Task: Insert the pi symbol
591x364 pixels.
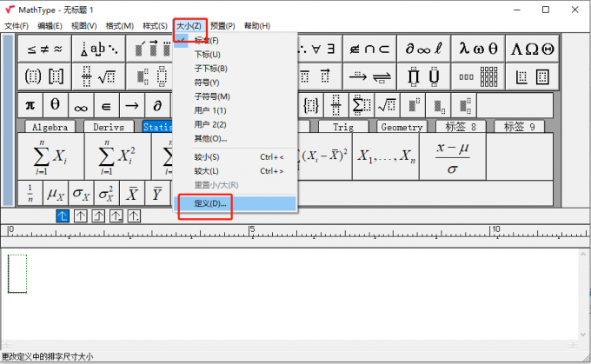Action: coord(30,105)
